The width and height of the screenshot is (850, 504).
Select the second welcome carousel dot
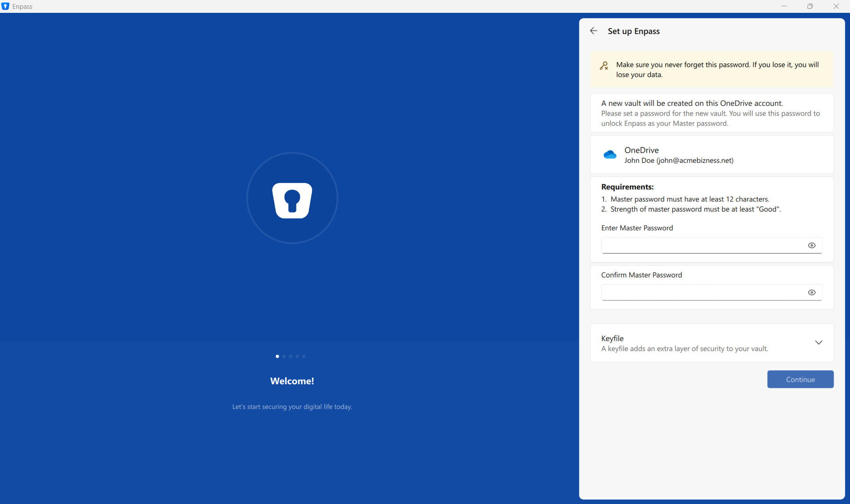tap(284, 357)
